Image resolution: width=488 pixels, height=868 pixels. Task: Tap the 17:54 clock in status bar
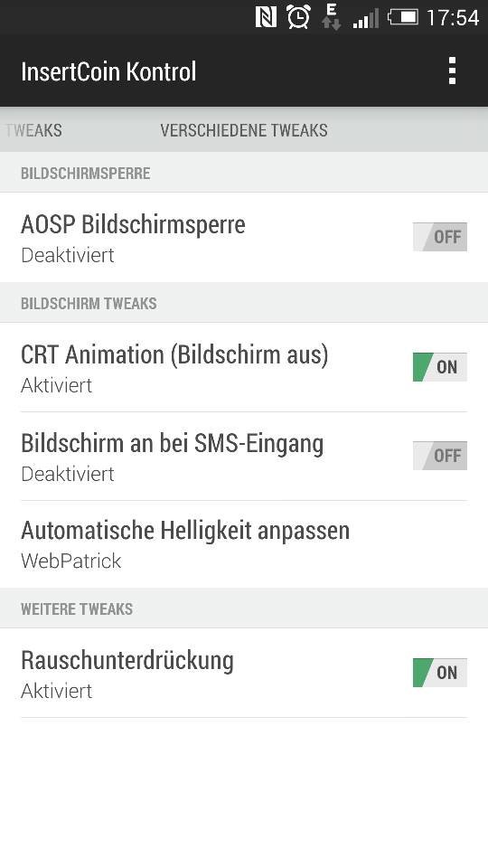pos(453,18)
